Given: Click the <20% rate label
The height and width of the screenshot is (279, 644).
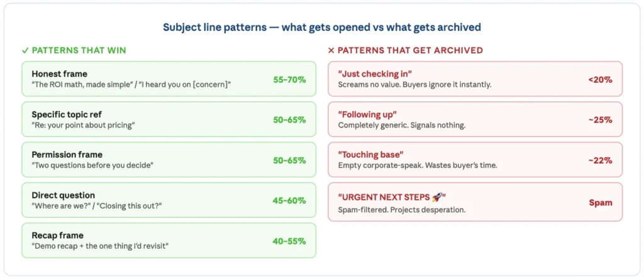Looking at the screenshot, I should coord(600,80).
